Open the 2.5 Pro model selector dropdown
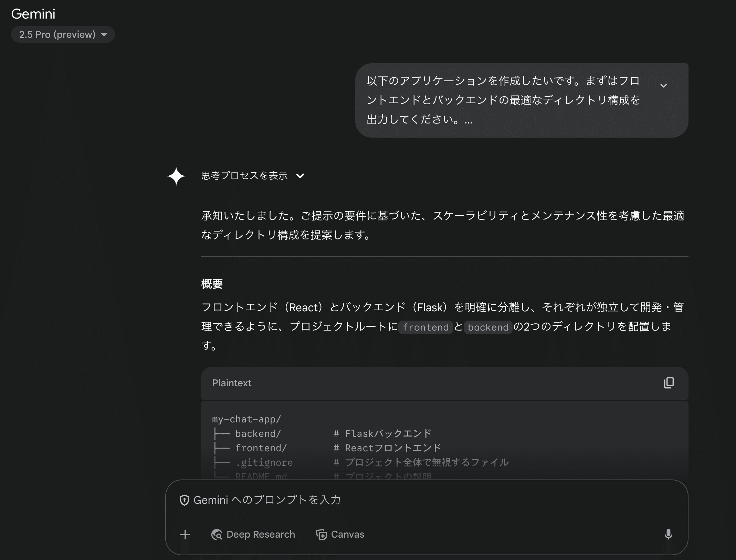Viewport: 736px width, 560px height. (63, 34)
